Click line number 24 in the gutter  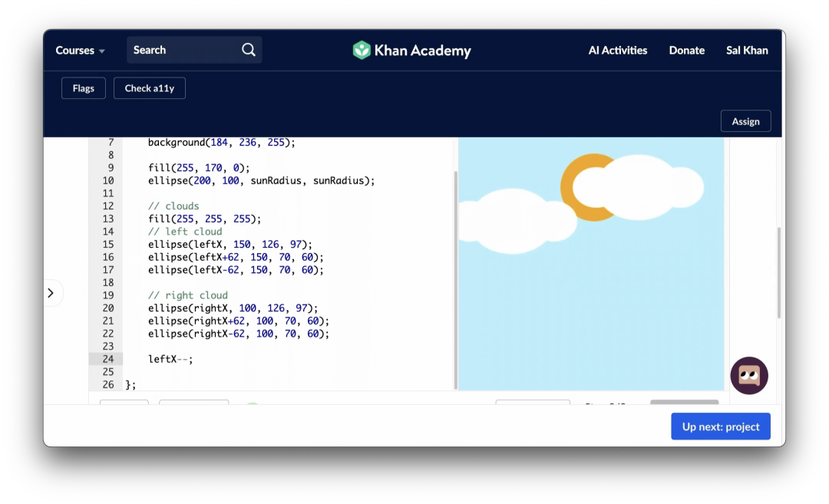108,359
